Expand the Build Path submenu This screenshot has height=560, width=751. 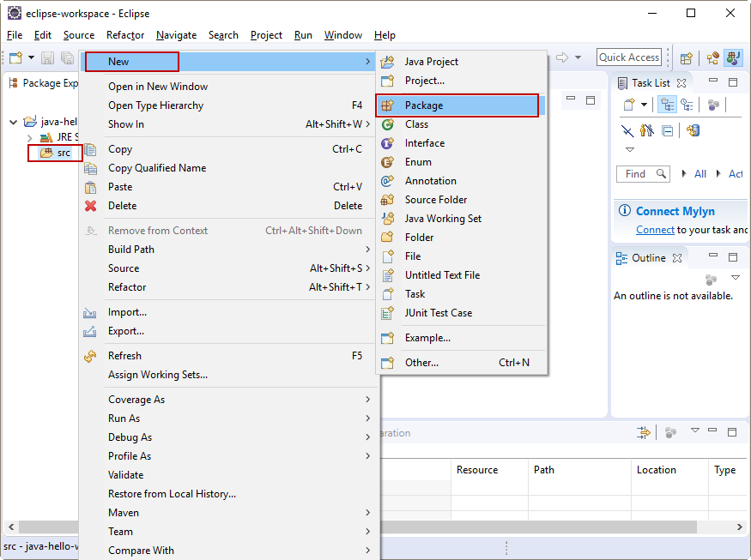[x=367, y=250]
